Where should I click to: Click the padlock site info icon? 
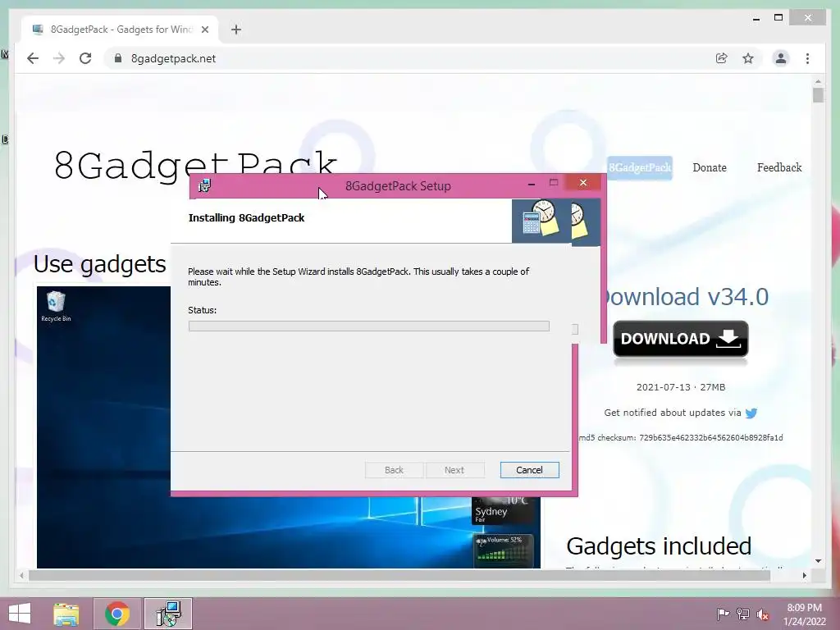118,58
